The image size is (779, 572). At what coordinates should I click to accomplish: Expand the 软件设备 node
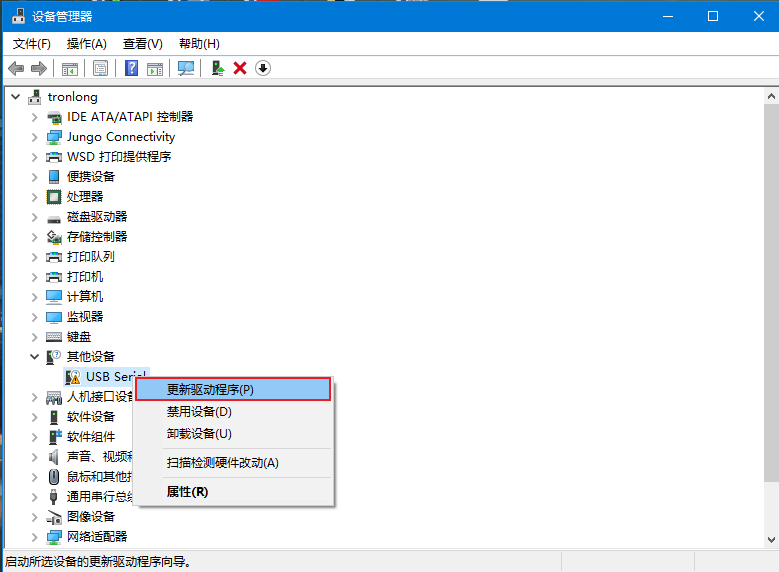[34, 417]
